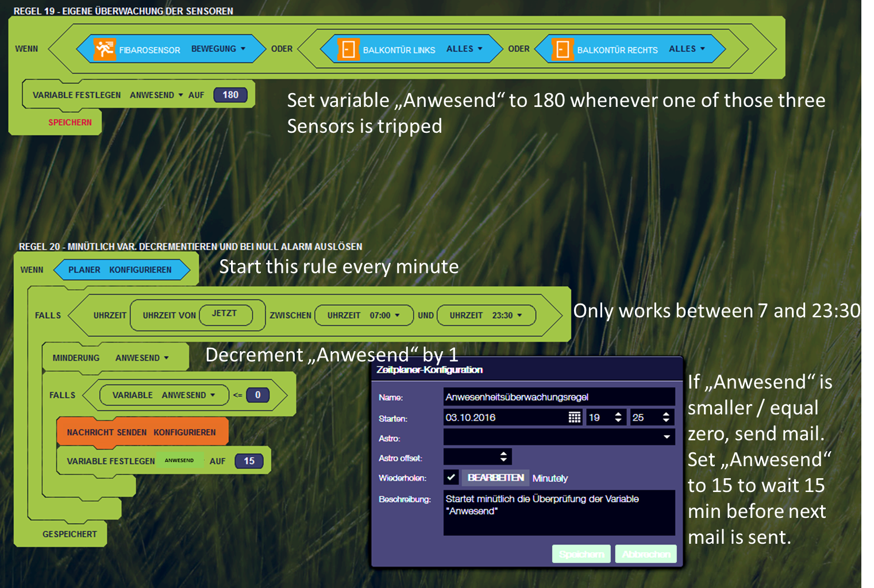Adjust the Astro offset stepper
The height and width of the screenshot is (588, 874).
[503, 457]
